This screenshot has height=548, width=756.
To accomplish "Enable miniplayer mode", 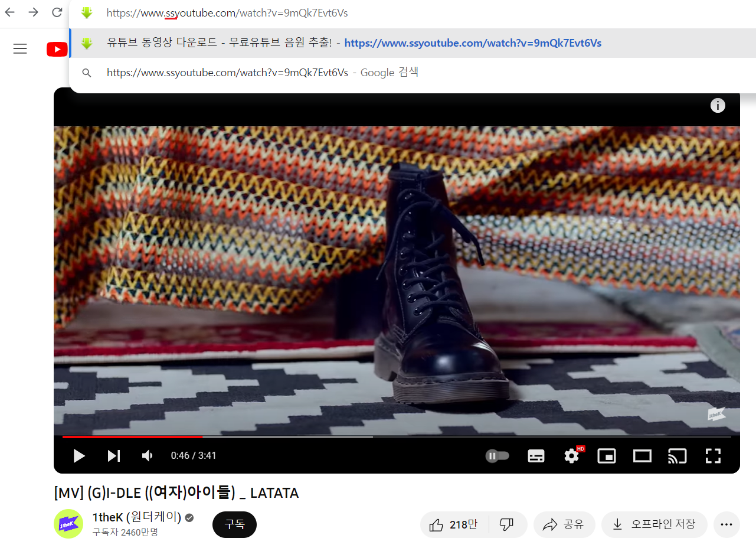I will [x=607, y=456].
